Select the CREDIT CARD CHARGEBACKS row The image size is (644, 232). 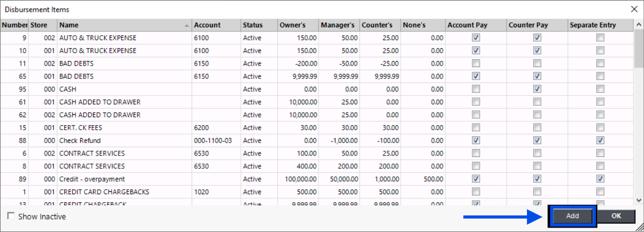pyautogui.click(x=104, y=192)
